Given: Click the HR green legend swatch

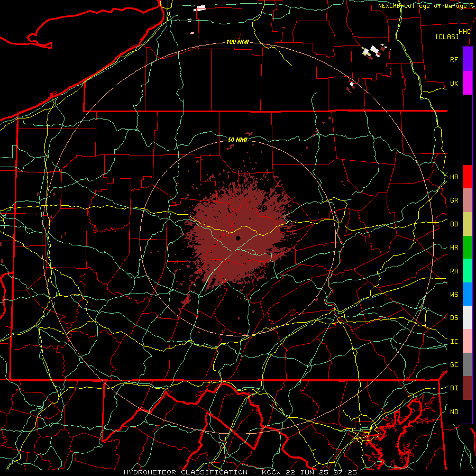Looking at the screenshot, I should pos(467,248).
